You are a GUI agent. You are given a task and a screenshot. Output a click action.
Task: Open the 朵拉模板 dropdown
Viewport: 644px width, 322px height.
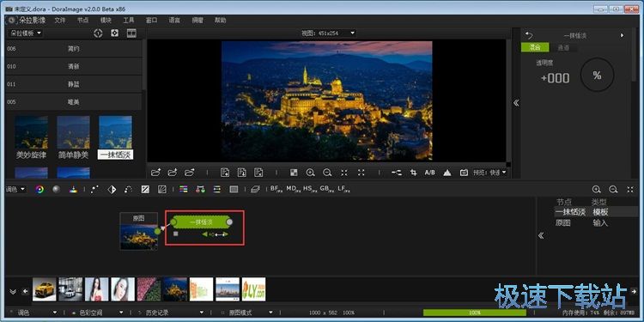(26, 33)
